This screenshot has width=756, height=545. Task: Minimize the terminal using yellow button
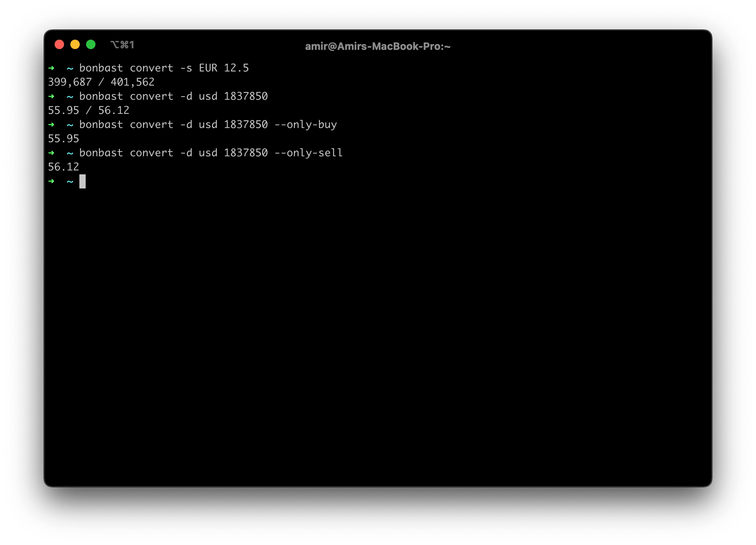(75, 45)
